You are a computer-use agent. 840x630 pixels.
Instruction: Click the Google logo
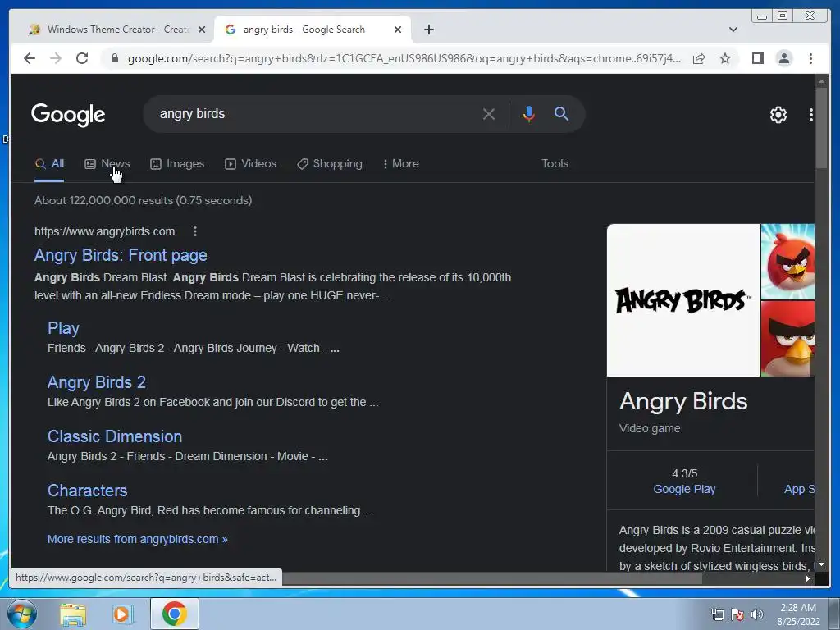pyautogui.click(x=68, y=115)
